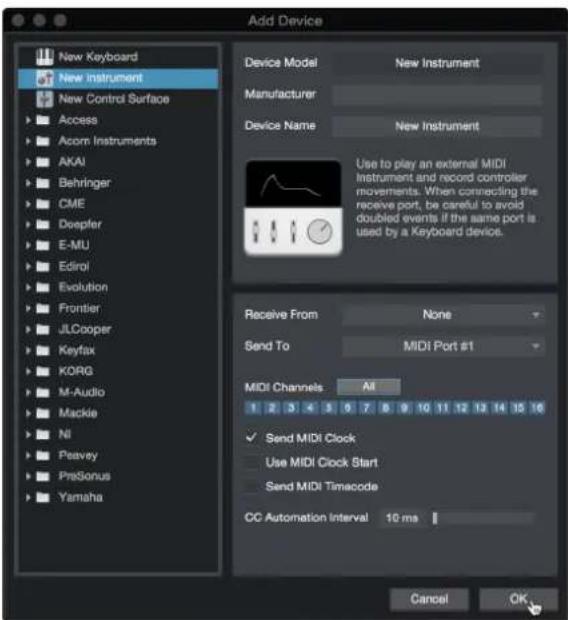
Task: Click the Device Name input field
Action: pos(437,126)
